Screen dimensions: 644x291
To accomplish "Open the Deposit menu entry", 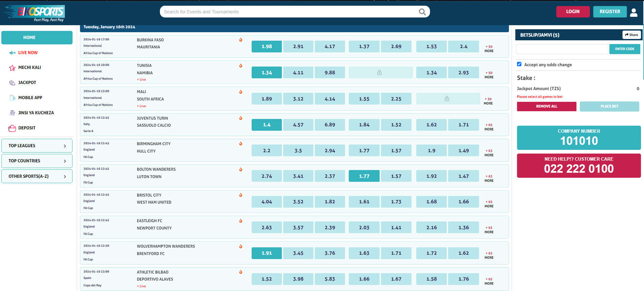I will click(x=27, y=128).
